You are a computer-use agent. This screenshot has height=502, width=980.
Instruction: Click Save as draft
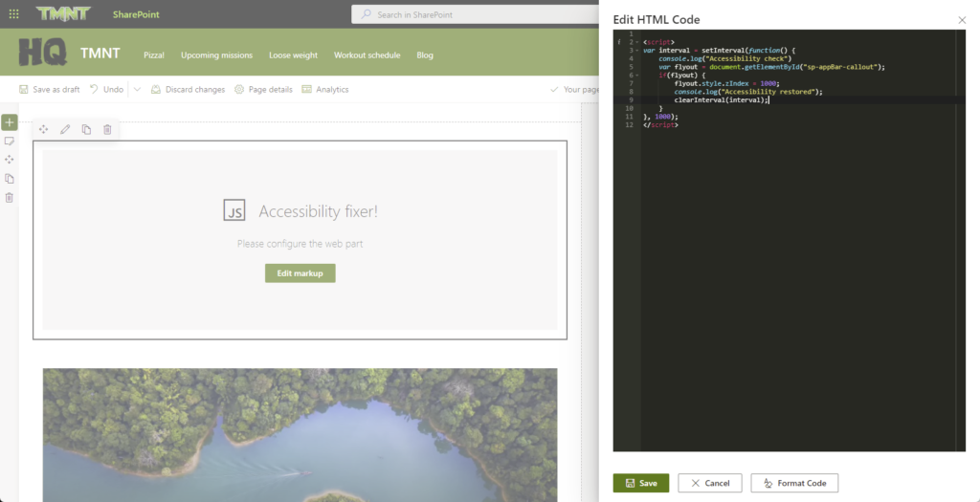point(50,89)
